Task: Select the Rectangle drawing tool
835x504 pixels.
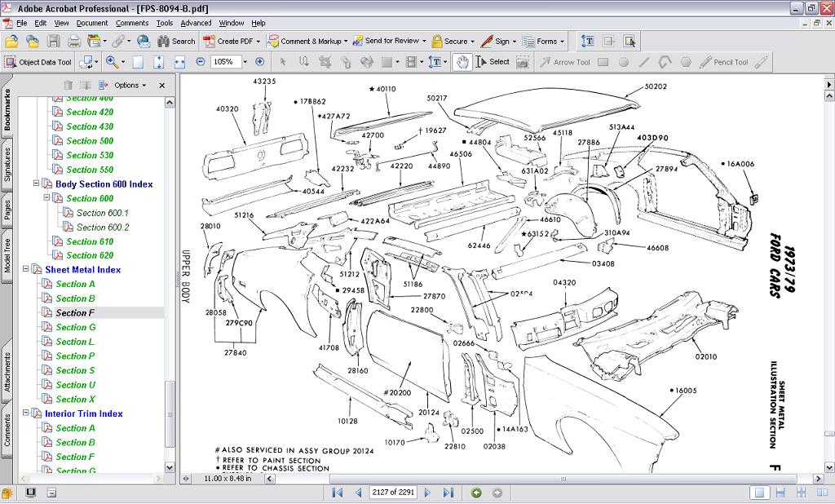Action: (603, 62)
